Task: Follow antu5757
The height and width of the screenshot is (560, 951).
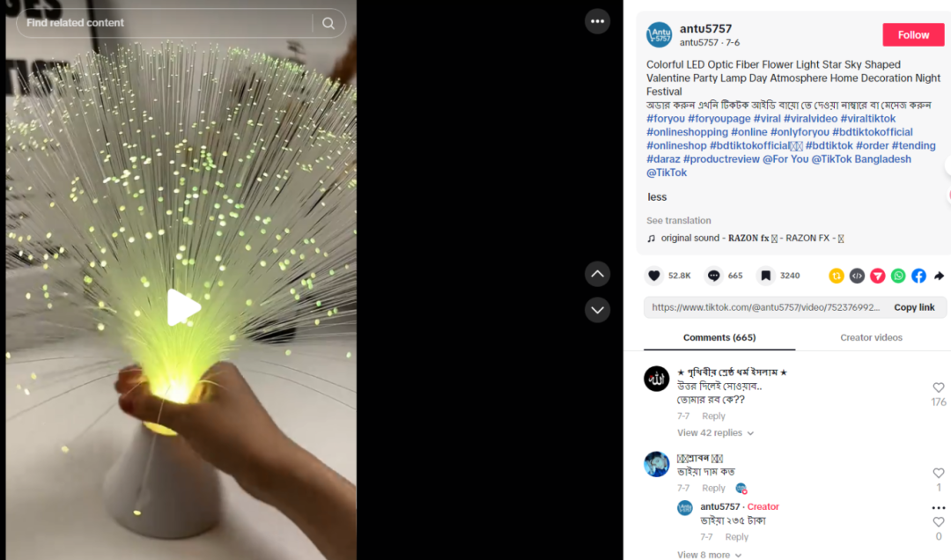Action: click(x=913, y=35)
